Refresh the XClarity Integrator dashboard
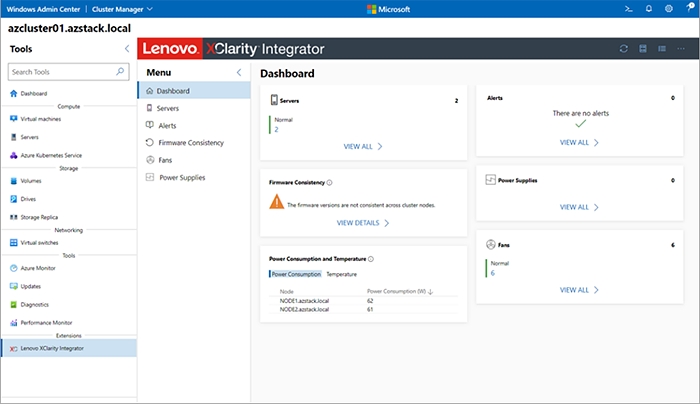Viewport: 700px width, 404px height. point(624,49)
